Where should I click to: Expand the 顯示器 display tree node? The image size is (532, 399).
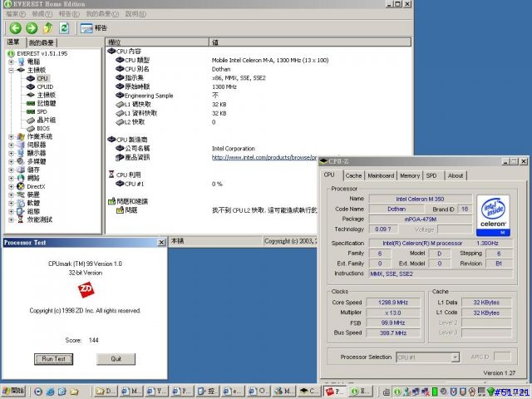pos(11,153)
